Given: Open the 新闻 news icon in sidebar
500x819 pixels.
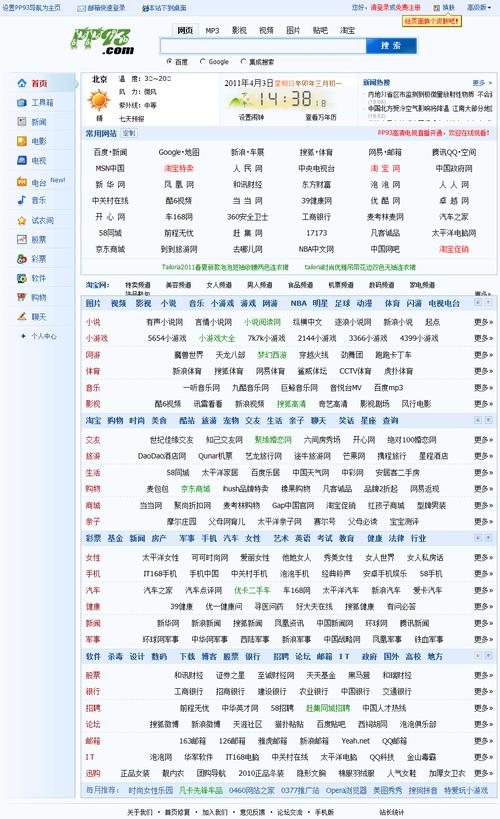Looking at the screenshot, I should point(22,122).
